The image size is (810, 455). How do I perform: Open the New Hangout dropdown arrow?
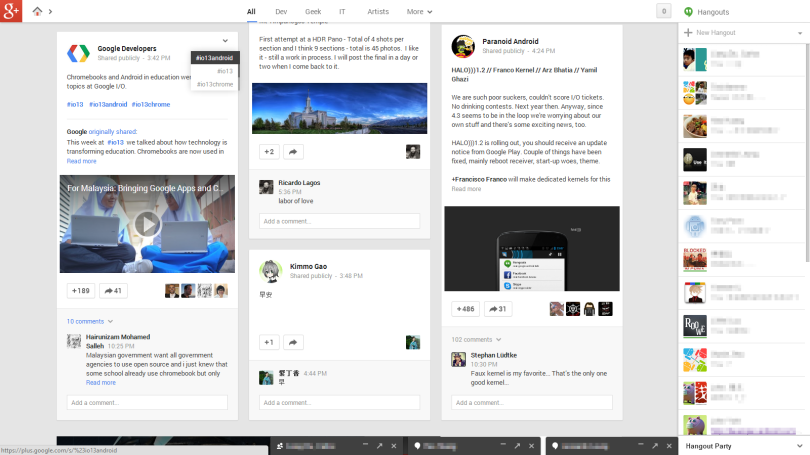[800, 33]
